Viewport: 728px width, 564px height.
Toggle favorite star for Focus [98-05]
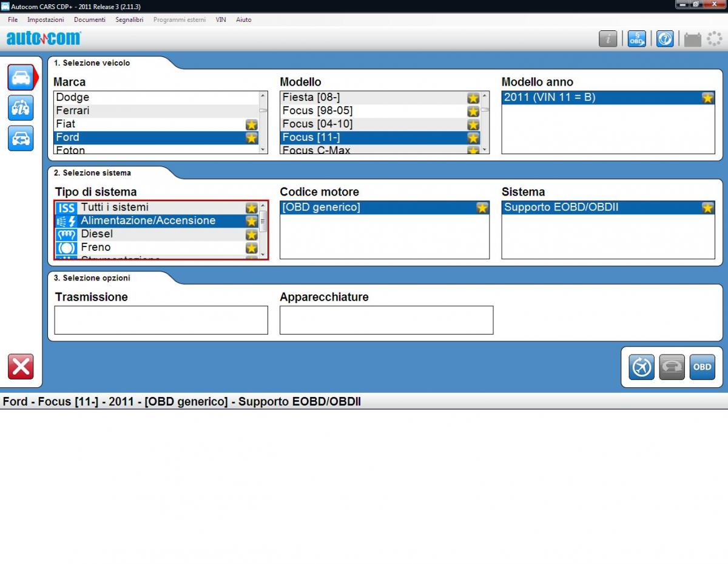coord(473,111)
